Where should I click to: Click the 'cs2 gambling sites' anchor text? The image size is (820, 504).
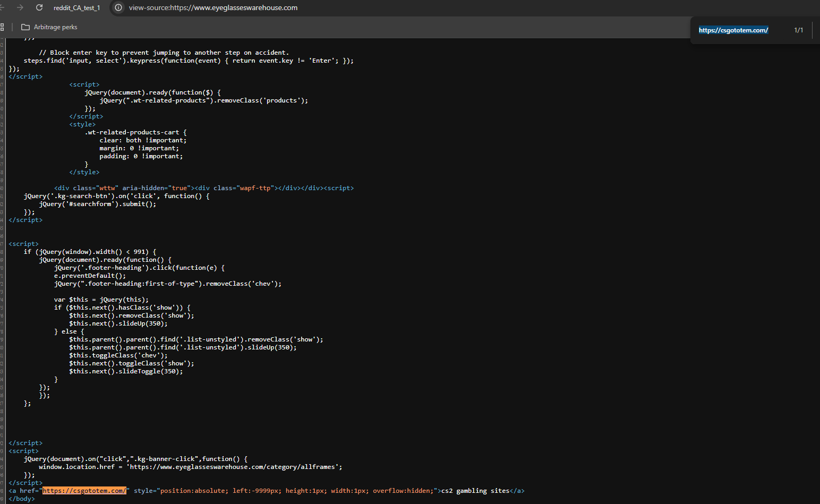[x=475, y=491]
